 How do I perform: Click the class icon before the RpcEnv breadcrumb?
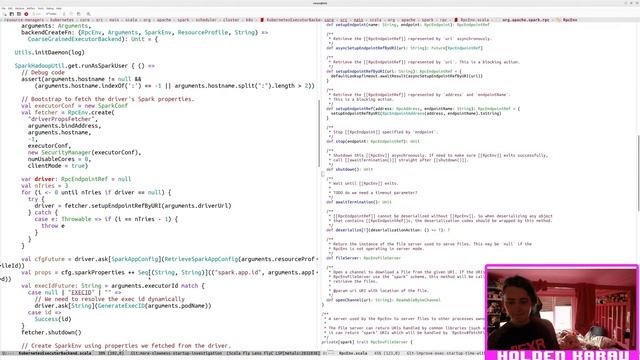(x=558, y=20)
